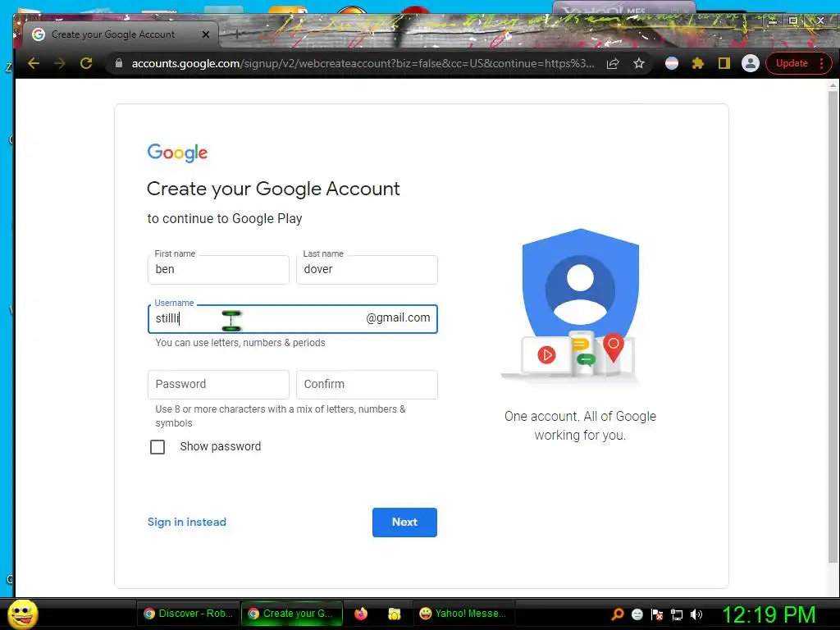Click into the Username field
The image size is (840, 630).
[x=293, y=319]
